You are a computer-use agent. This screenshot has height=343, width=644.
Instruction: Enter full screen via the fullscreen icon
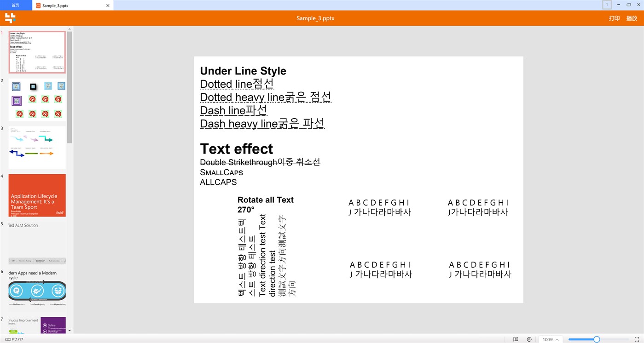(638, 339)
